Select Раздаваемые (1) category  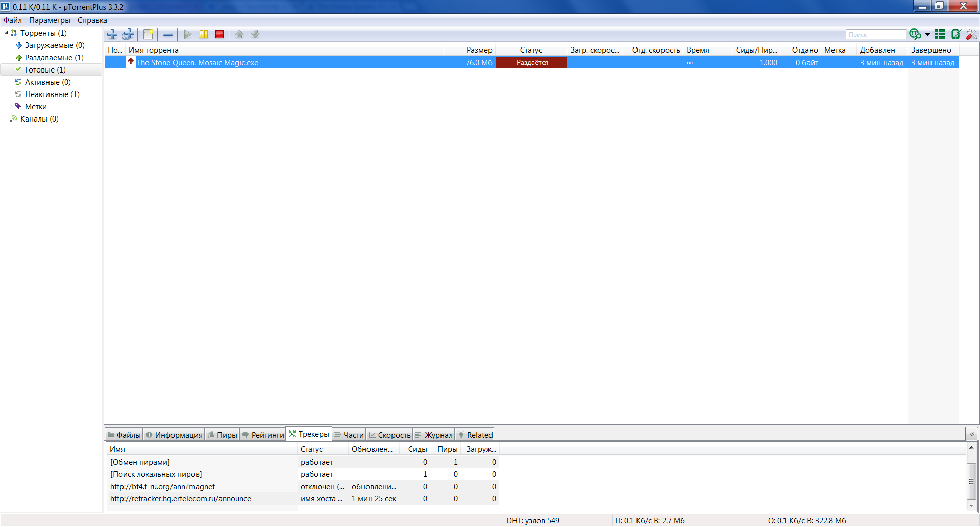pyautogui.click(x=54, y=58)
